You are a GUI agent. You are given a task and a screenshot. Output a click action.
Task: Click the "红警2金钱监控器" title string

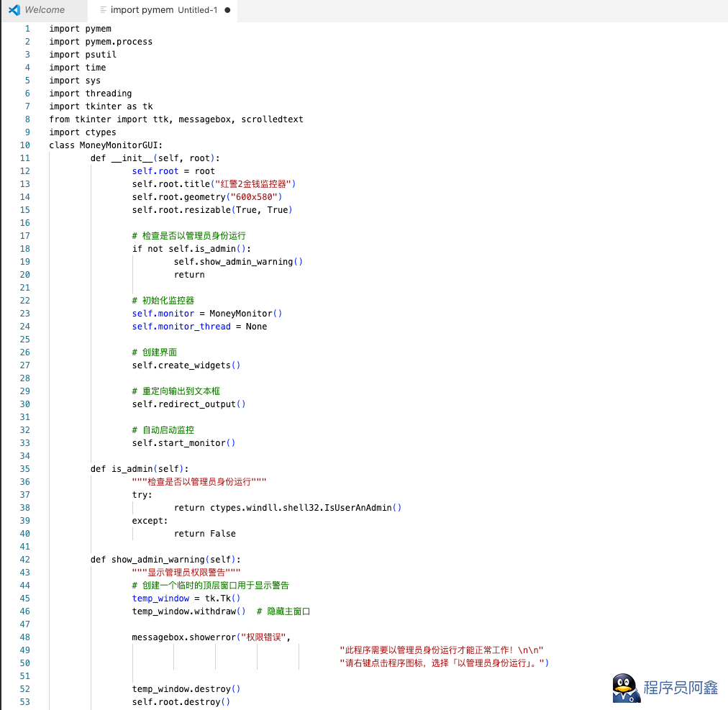point(242,184)
